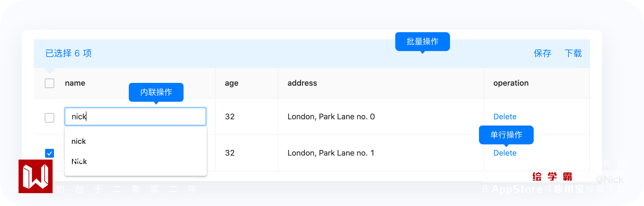Click the operation column header
The height and width of the screenshot is (206, 644).
coord(511,83)
